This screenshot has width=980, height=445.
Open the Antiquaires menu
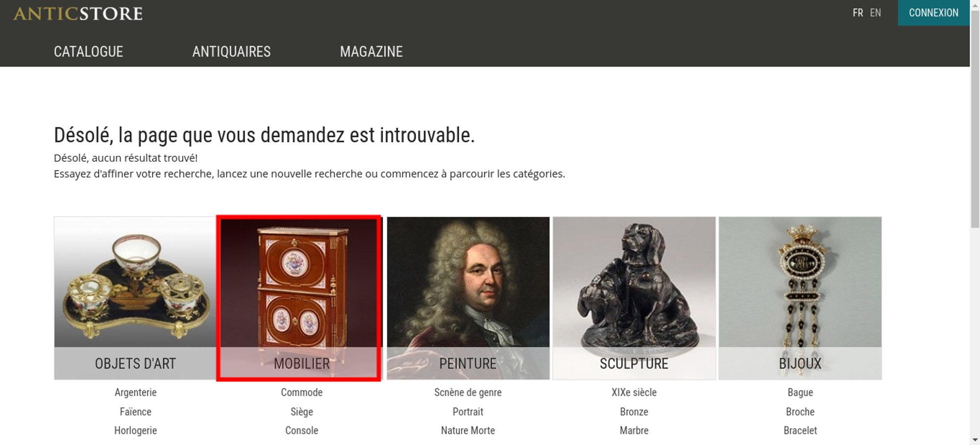(x=231, y=51)
